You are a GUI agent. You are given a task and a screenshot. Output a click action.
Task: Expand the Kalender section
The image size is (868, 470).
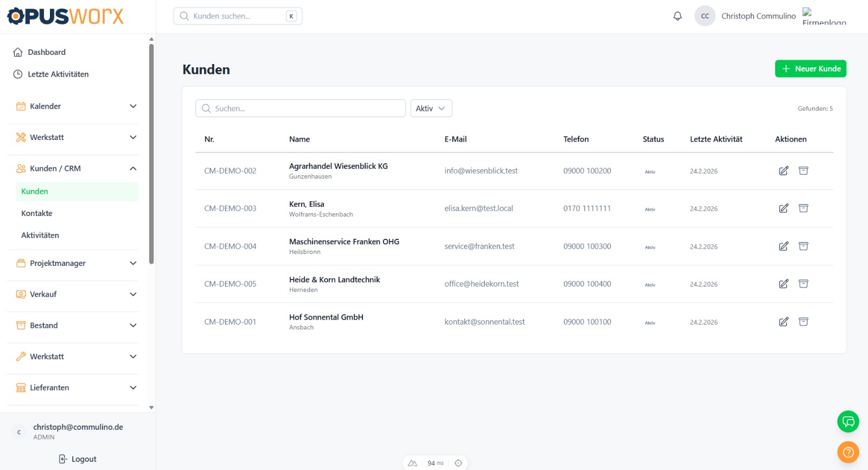(77, 106)
